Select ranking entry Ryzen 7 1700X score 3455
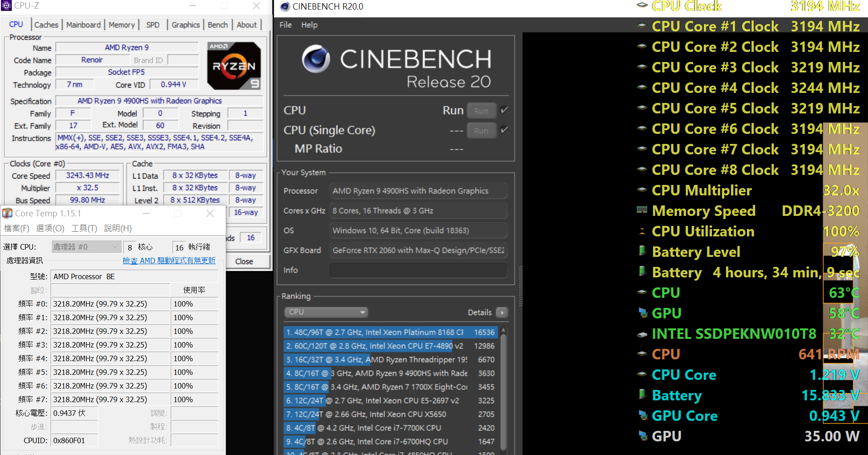The image size is (868, 455). [x=390, y=387]
